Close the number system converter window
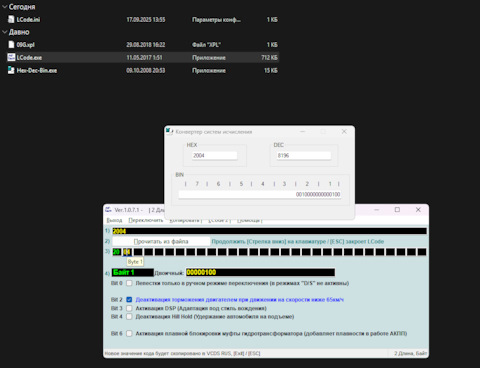 coord(344,132)
